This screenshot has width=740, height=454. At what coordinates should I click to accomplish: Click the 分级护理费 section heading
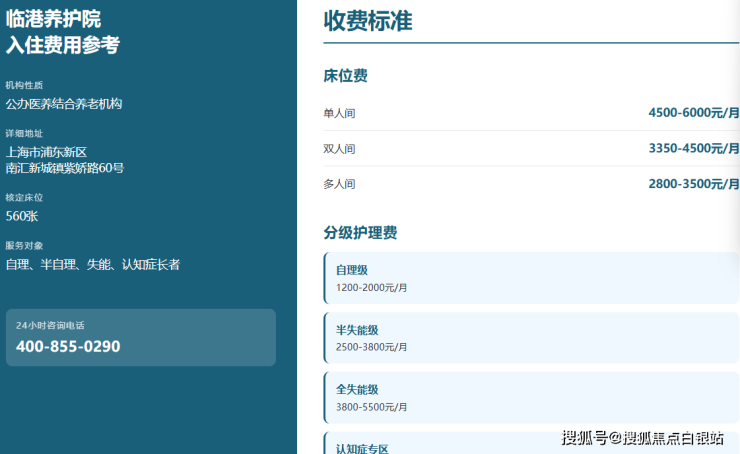click(x=360, y=233)
